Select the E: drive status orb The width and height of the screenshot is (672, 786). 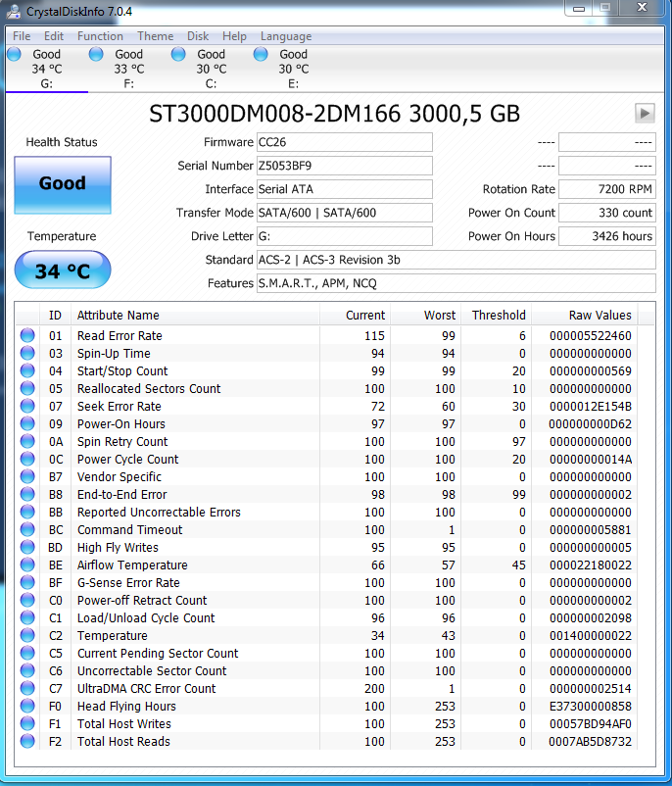click(261, 55)
